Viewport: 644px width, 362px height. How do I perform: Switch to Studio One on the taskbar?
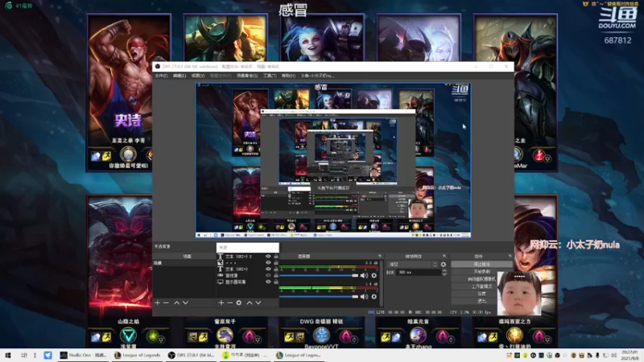coord(84,356)
